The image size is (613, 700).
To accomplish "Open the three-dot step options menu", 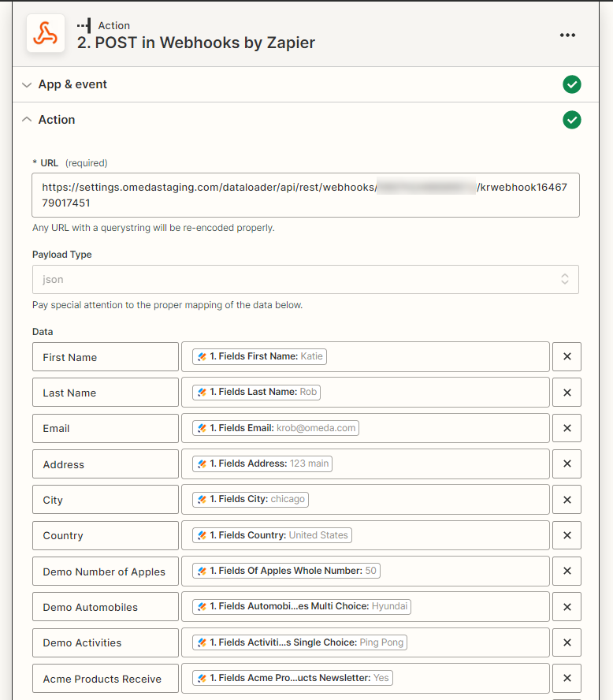I will pyautogui.click(x=567, y=35).
